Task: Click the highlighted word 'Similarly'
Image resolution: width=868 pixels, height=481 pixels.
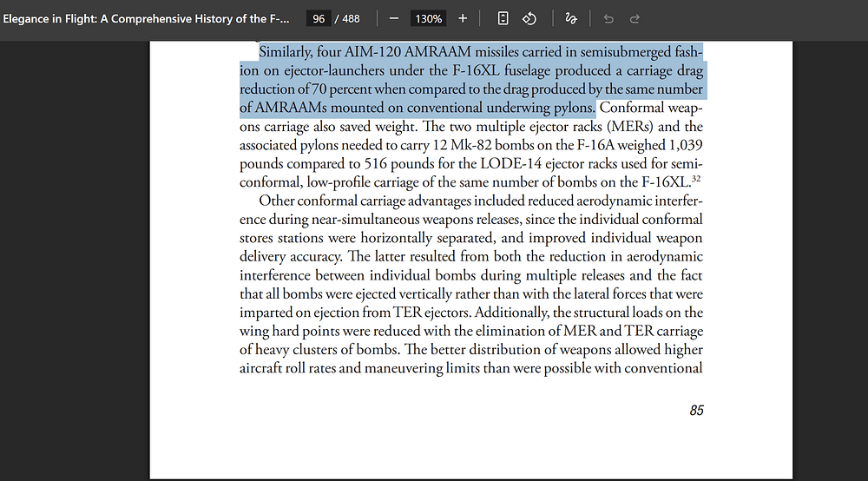Action: pos(285,52)
